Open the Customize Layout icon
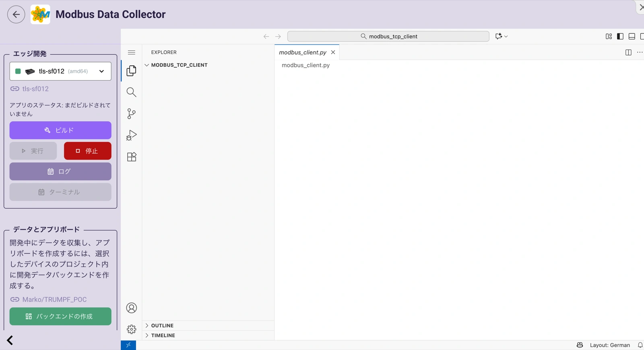The width and height of the screenshot is (644, 350). (x=609, y=36)
